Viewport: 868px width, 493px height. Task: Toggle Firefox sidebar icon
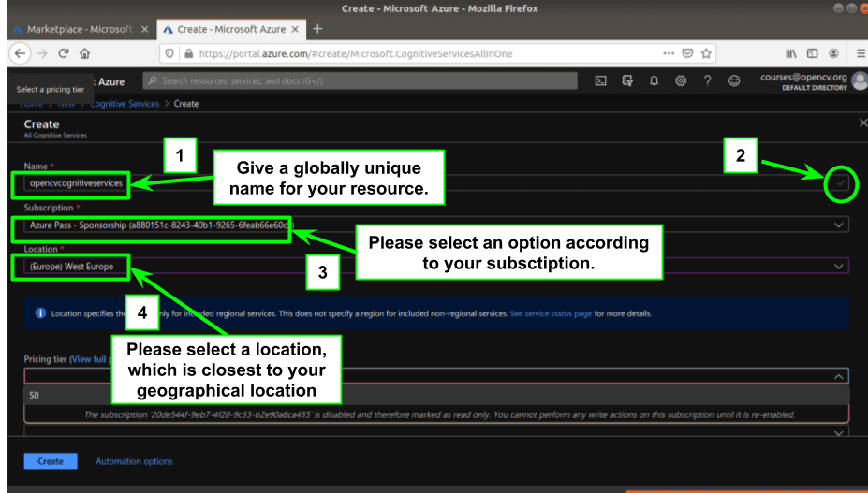(812, 53)
